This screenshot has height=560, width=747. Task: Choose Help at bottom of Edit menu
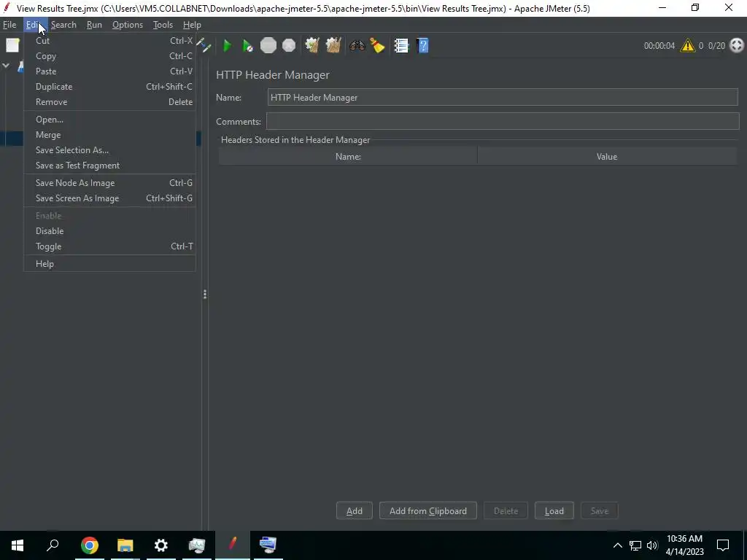click(109, 264)
